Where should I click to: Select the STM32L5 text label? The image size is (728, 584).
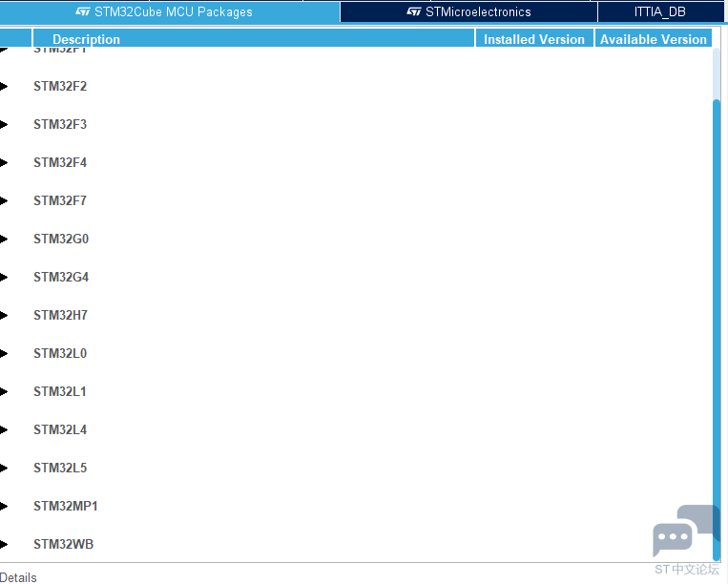[x=60, y=468]
